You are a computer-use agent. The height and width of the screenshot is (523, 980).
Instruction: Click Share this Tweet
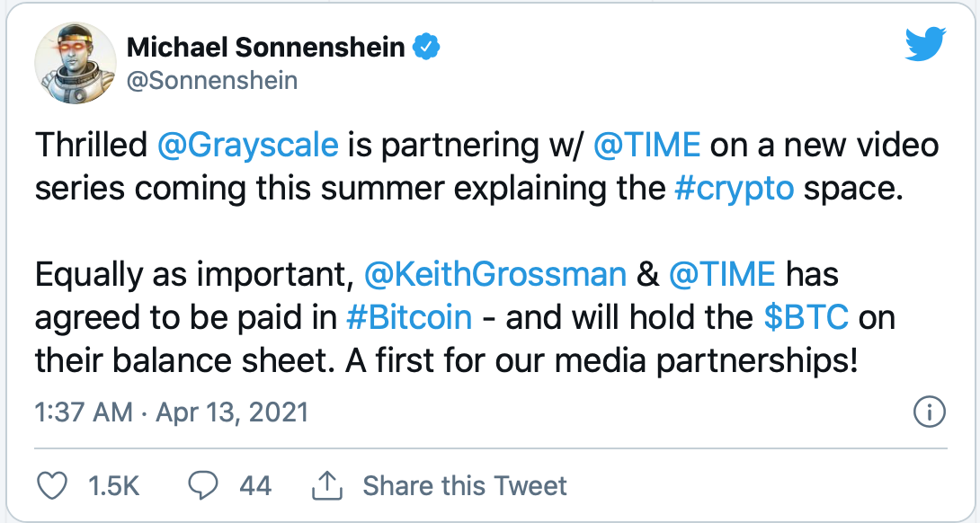(464, 486)
